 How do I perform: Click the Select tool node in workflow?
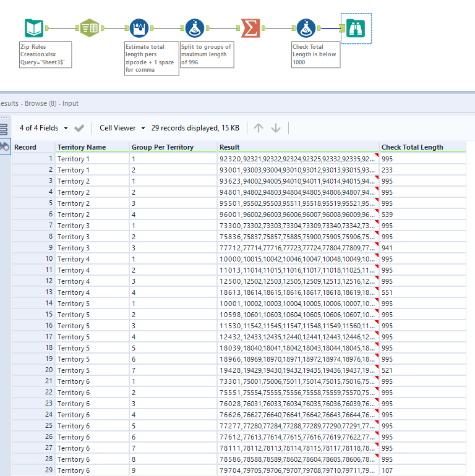click(x=89, y=28)
